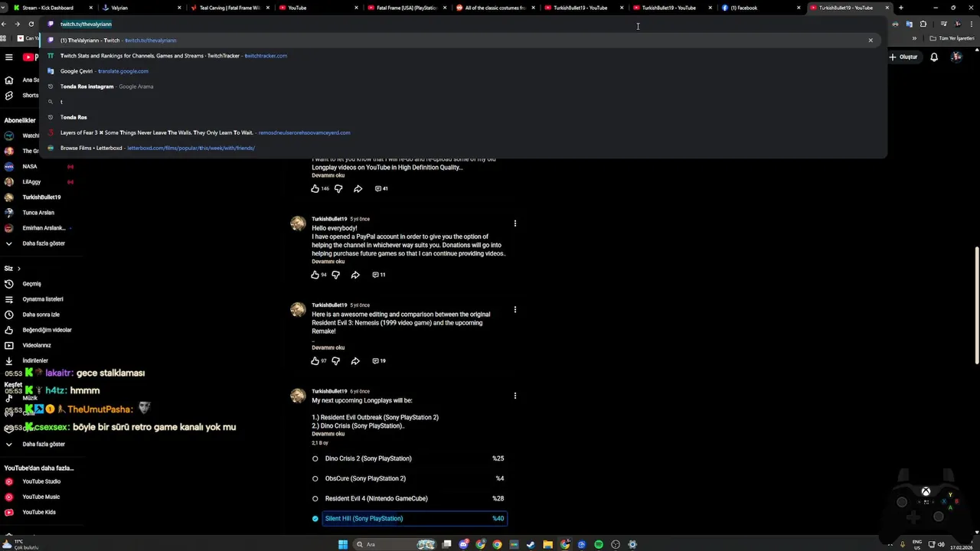The image size is (980, 551).
Task: Open comments on the 41-comment post
Action: pyautogui.click(x=381, y=188)
